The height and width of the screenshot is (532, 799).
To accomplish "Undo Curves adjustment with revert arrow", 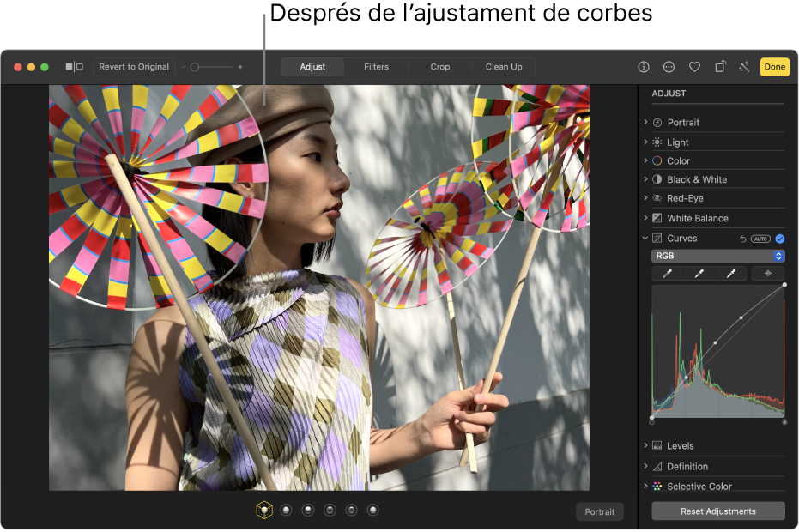I will 743,239.
